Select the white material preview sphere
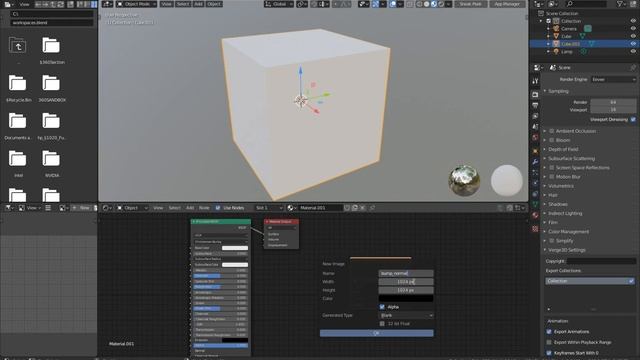The image size is (640, 360). click(x=507, y=180)
